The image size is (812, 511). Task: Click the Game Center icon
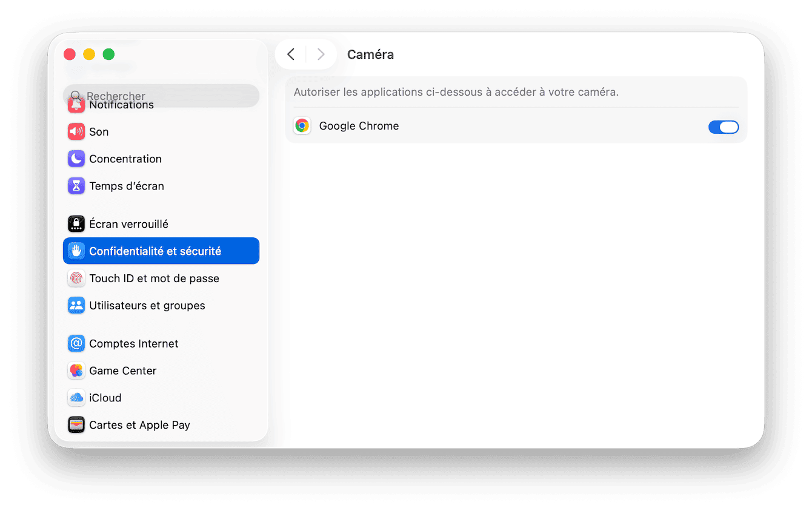point(76,371)
